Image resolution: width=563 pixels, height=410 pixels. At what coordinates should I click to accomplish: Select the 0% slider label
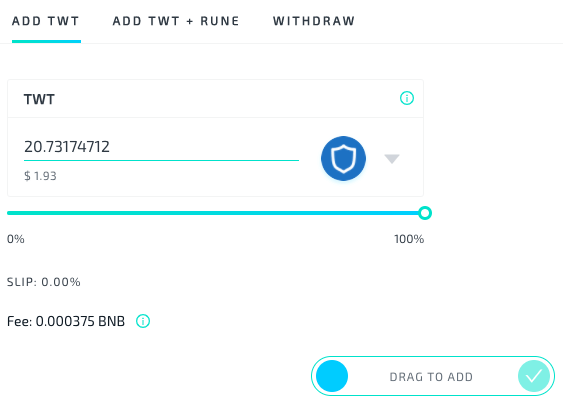[16, 239]
